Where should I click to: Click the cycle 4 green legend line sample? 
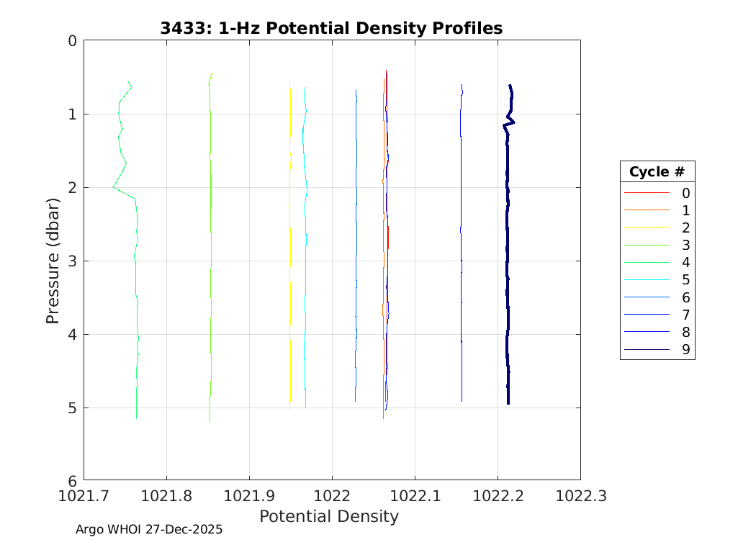pyautogui.click(x=647, y=264)
